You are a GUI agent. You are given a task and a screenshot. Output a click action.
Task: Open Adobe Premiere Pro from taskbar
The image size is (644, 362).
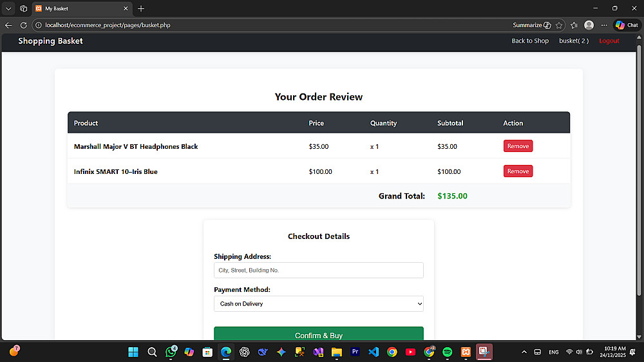point(355,352)
